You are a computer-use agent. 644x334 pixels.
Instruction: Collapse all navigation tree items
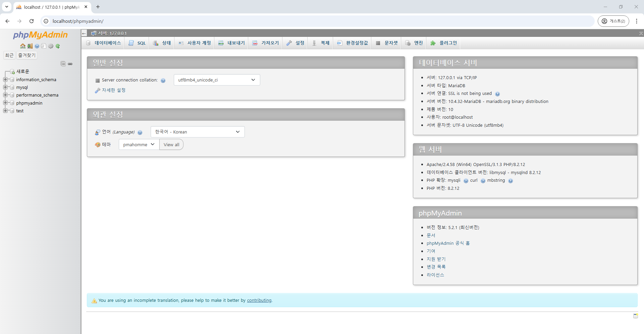(63, 64)
